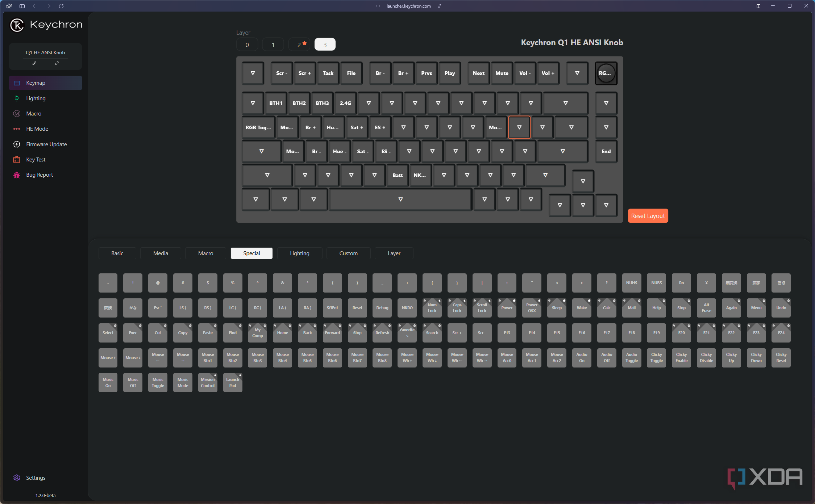Click the browser reload icon
This screenshot has width=815, height=504.
coord(61,6)
